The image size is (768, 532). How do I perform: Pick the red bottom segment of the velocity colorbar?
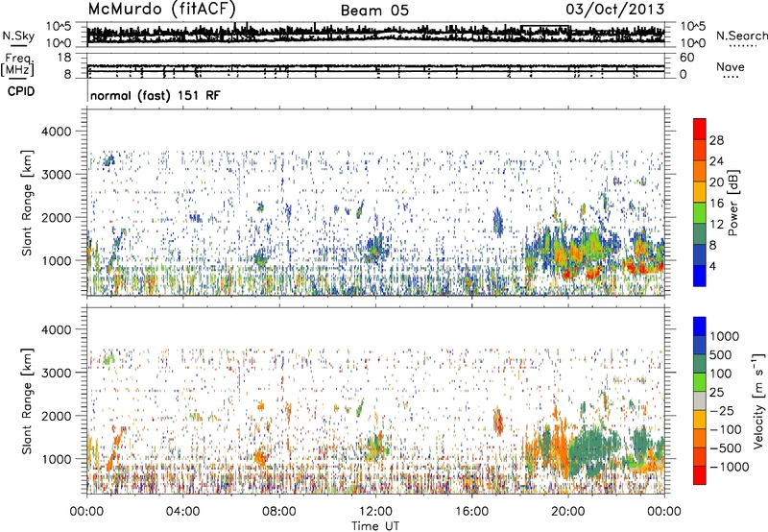(700, 475)
